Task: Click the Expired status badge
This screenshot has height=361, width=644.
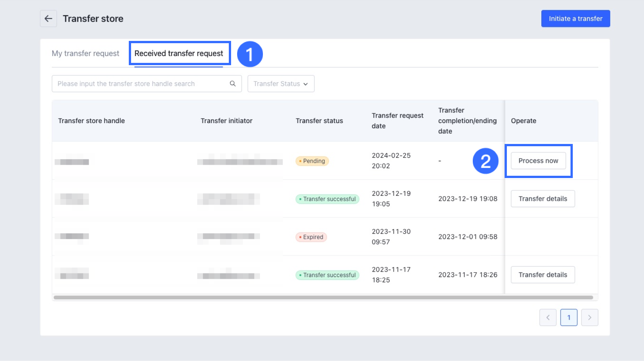Action: click(x=311, y=237)
